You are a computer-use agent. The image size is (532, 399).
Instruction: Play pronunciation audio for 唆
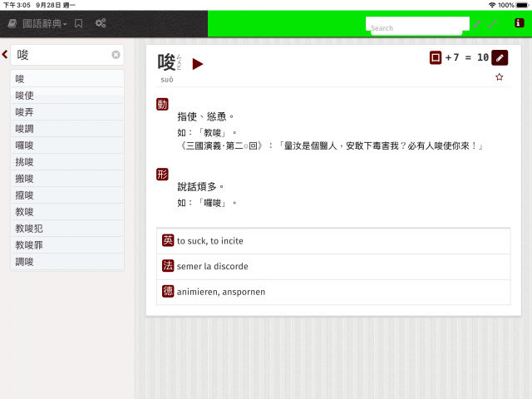coord(198,64)
